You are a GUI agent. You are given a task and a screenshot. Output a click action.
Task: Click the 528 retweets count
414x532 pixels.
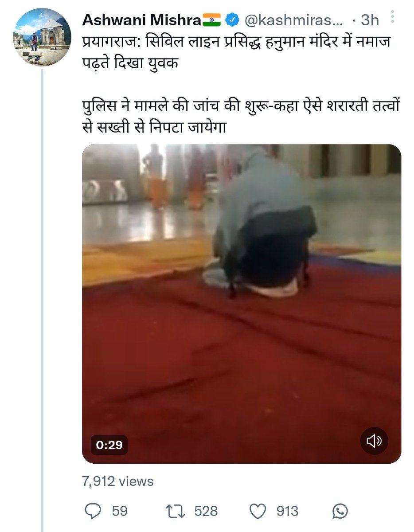(206, 511)
